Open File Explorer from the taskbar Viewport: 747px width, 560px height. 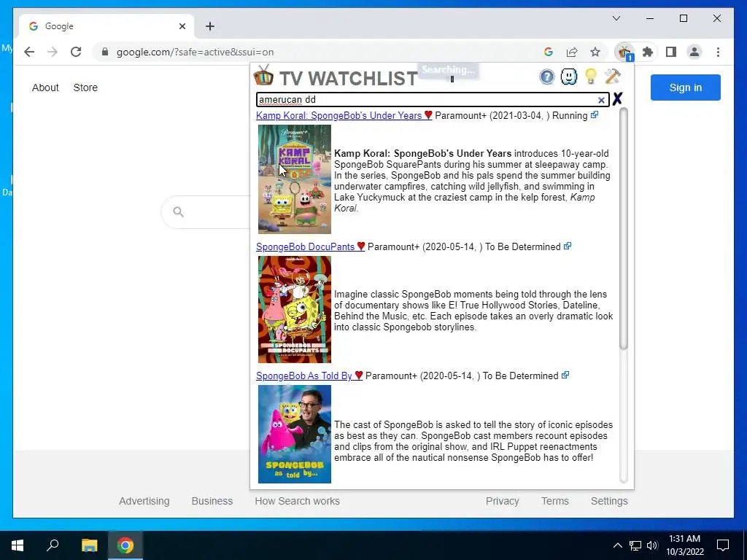[x=89, y=545]
